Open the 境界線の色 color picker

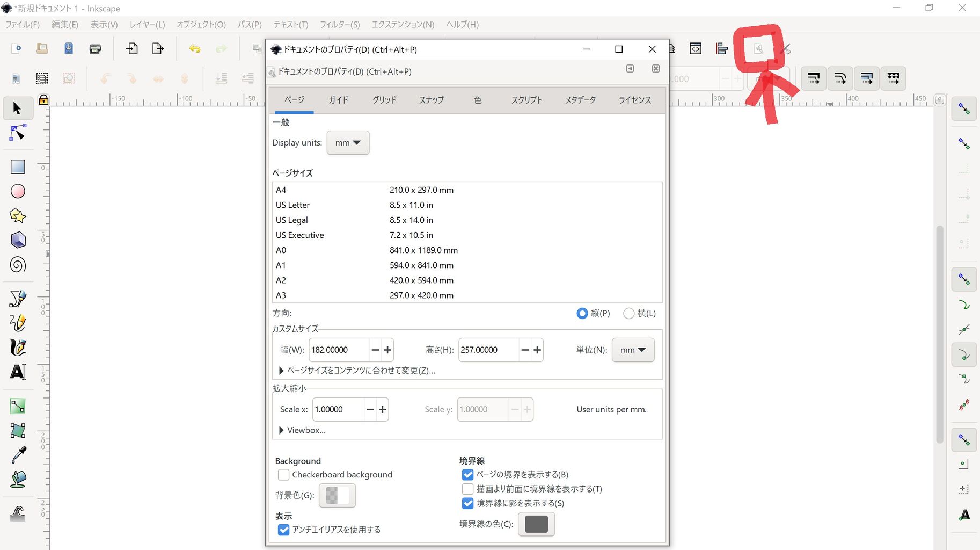536,524
